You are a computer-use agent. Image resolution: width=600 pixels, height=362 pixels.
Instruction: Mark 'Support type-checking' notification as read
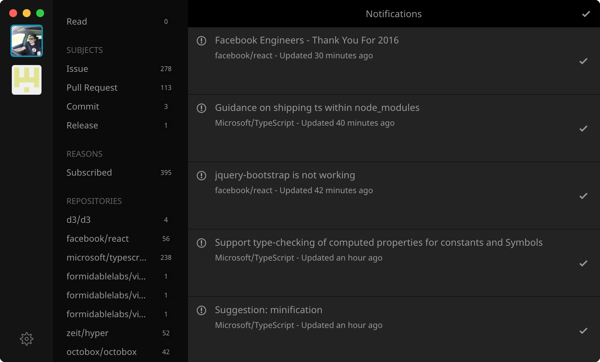click(x=583, y=263)
